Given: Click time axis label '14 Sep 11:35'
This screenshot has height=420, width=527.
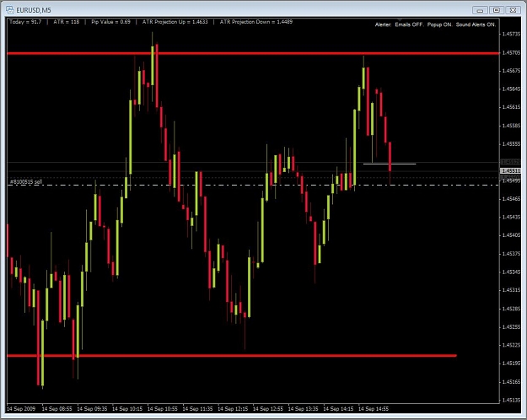Looking at the screenshot, I should (197, 409).
